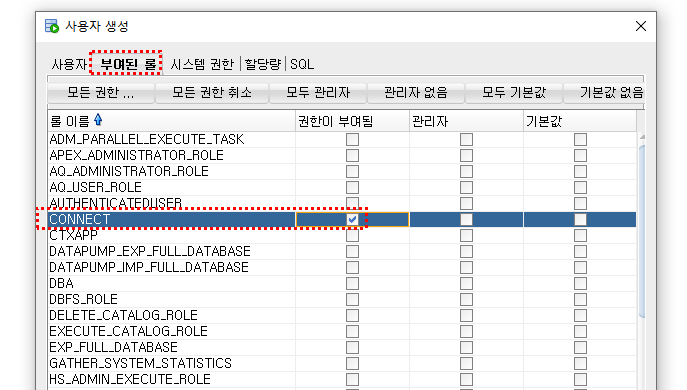This screenshot has width=687, height=390.
Task: Click the scrollbar up arrow
Action: click(642, 137)
